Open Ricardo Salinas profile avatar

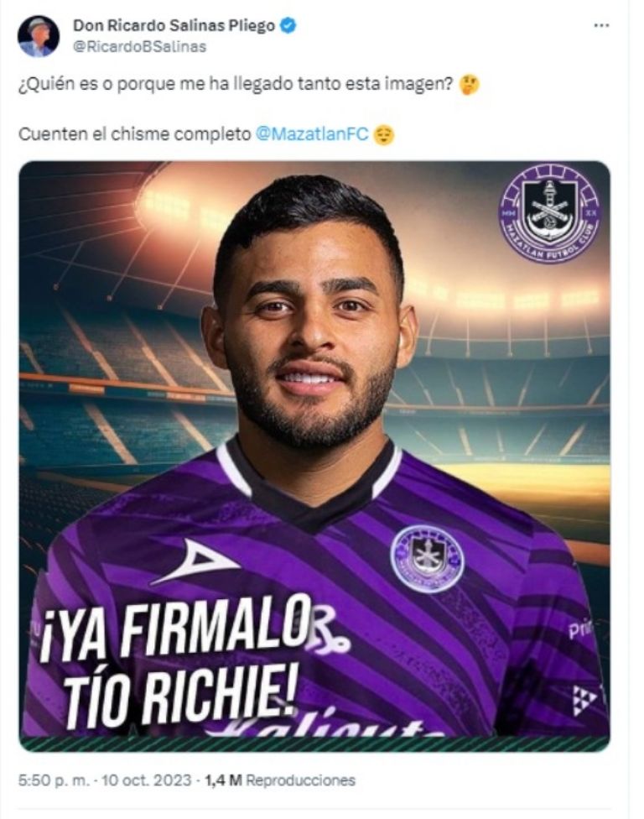pos(38,35)
